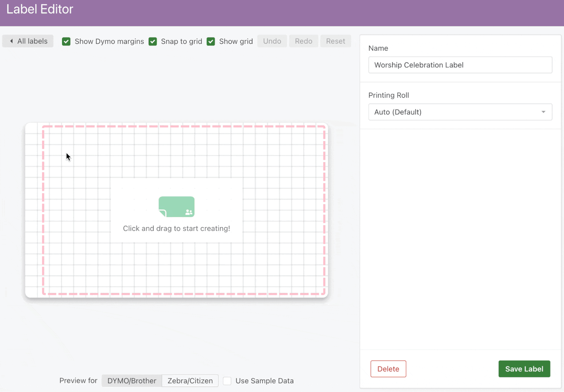Click the Undo button
The height and width of the screenshot is (392, 564).
[272, 41]
